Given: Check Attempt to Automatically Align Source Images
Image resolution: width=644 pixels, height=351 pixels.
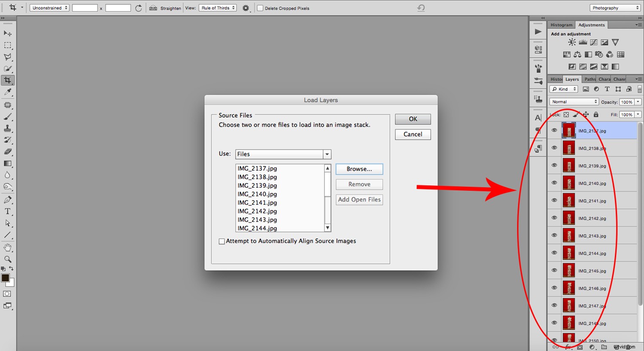Looking at the screenshot, I should 222,241.
